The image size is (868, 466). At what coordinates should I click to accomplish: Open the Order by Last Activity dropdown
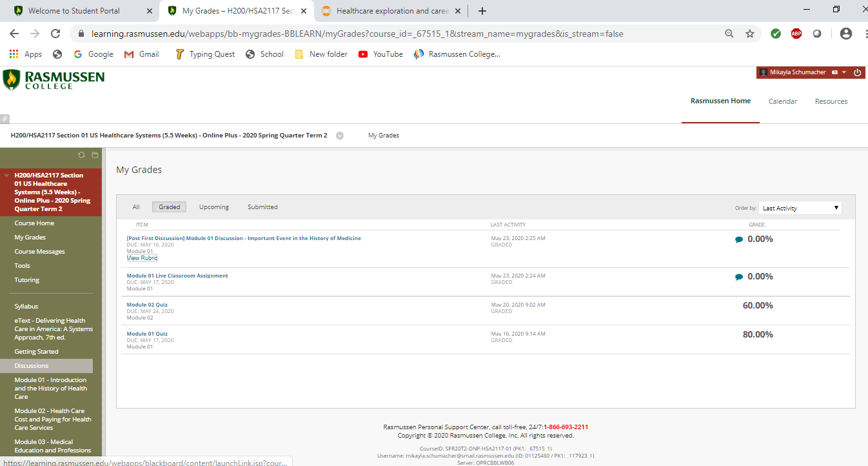point(800,208)
